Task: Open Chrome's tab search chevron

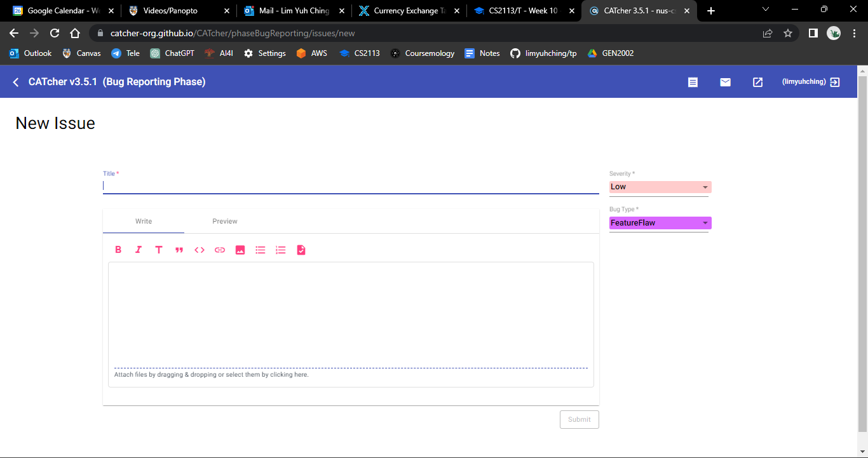Action: coord(766,10)
